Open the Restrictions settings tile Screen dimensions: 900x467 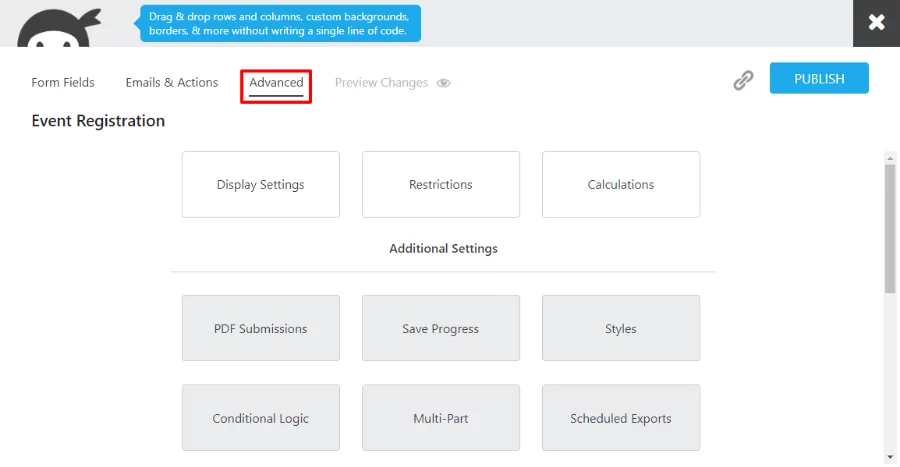point(441,185)
